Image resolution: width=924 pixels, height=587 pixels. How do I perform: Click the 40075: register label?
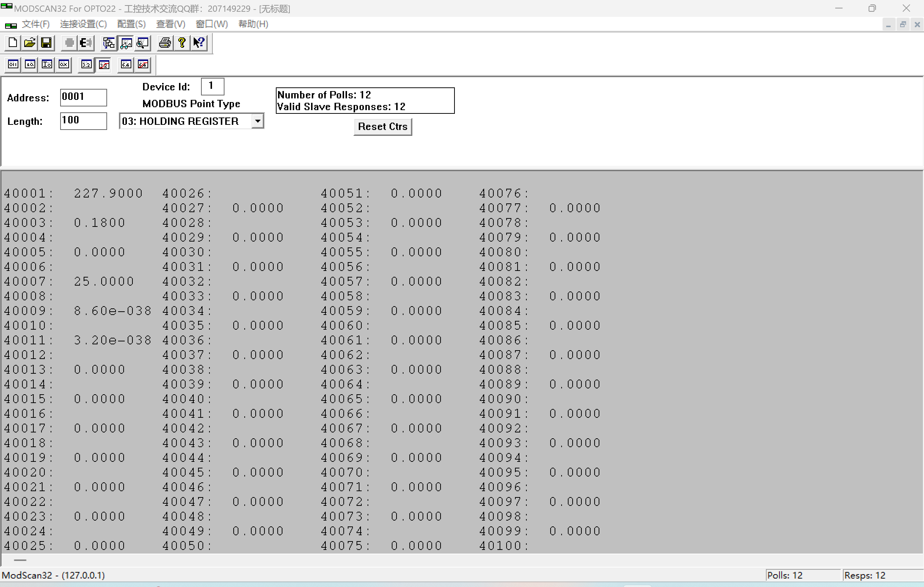(x=345, y=546)
